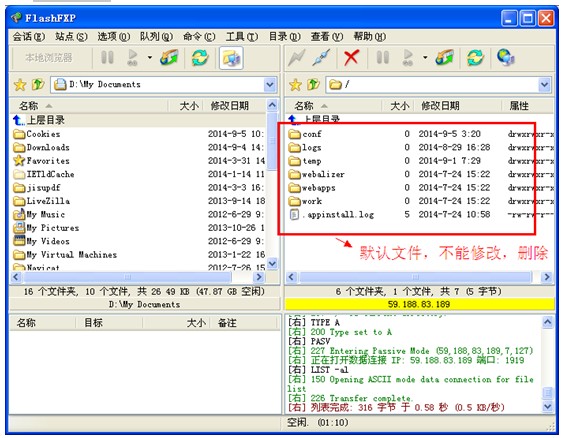Open the 选项(O) menu
Viewport: 561px width, 438px height.
click(x=114, y=36)
